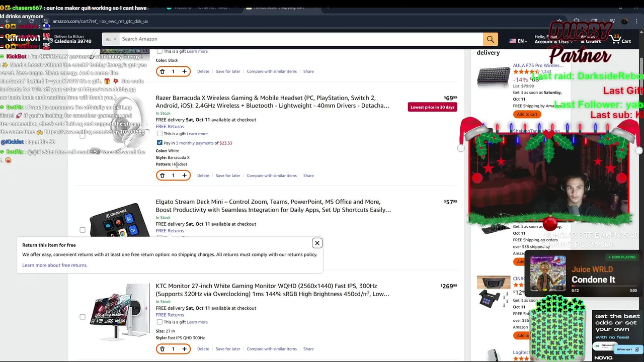
Task: Click the KTC Monitor product image
Action: coord(119,312)
